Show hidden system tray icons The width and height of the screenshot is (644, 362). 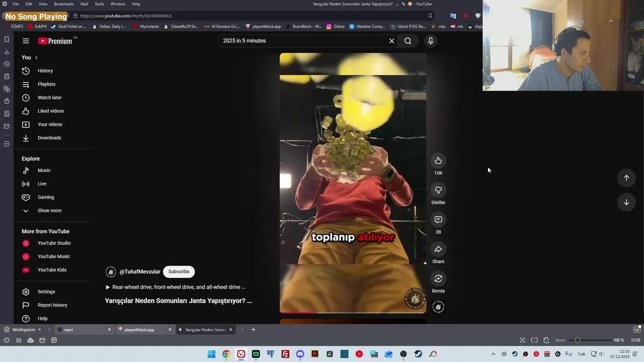(493, 354)
